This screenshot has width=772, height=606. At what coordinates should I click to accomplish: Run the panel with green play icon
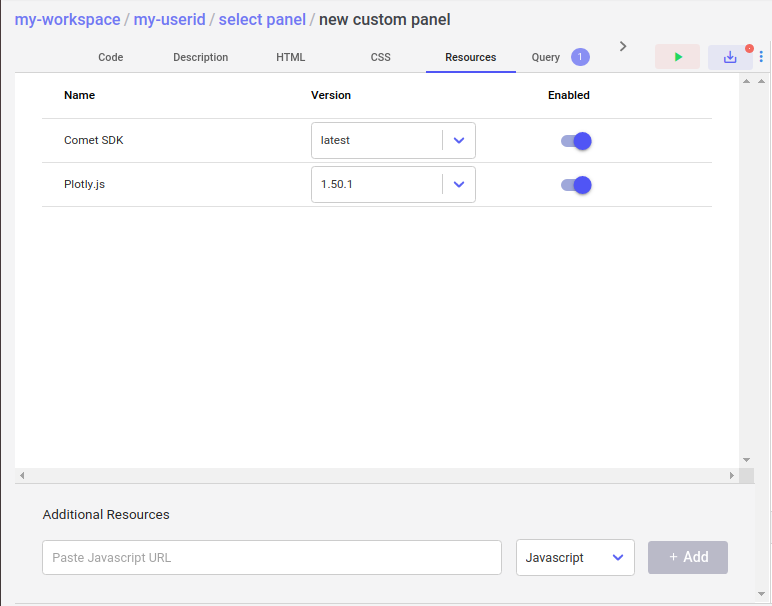point(677,57)
